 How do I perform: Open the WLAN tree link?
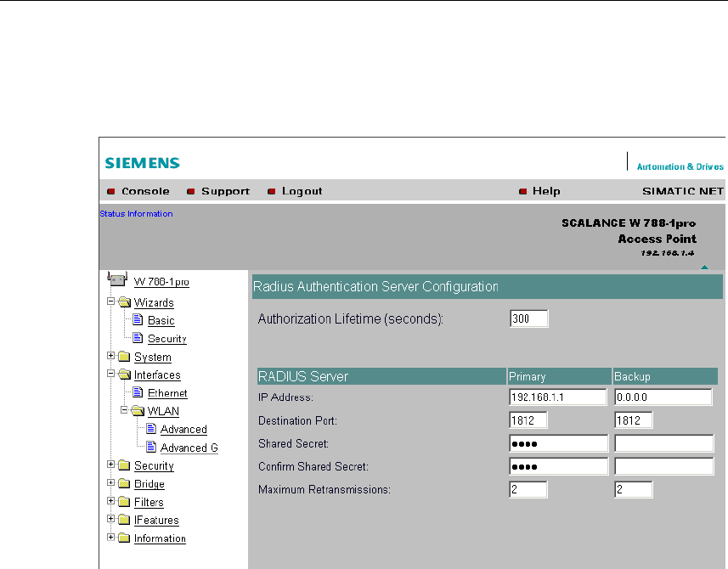[163, 411]
